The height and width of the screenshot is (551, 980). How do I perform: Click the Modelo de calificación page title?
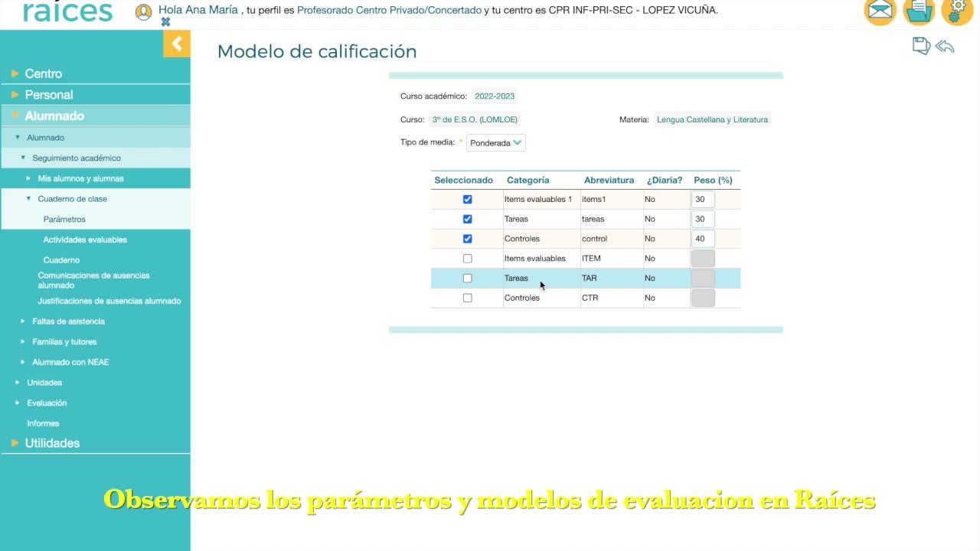point(317,51)
